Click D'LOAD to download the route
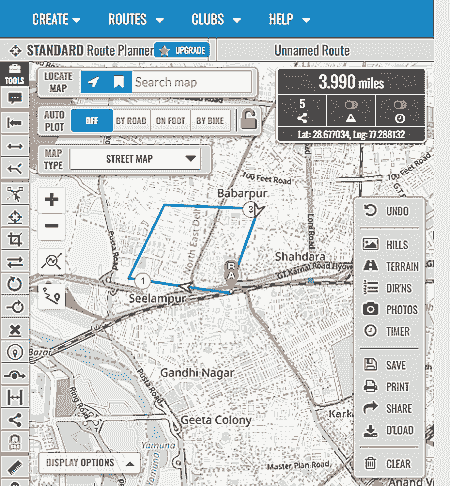The height and width of the screenshot is (486, 450). point(388,430)
